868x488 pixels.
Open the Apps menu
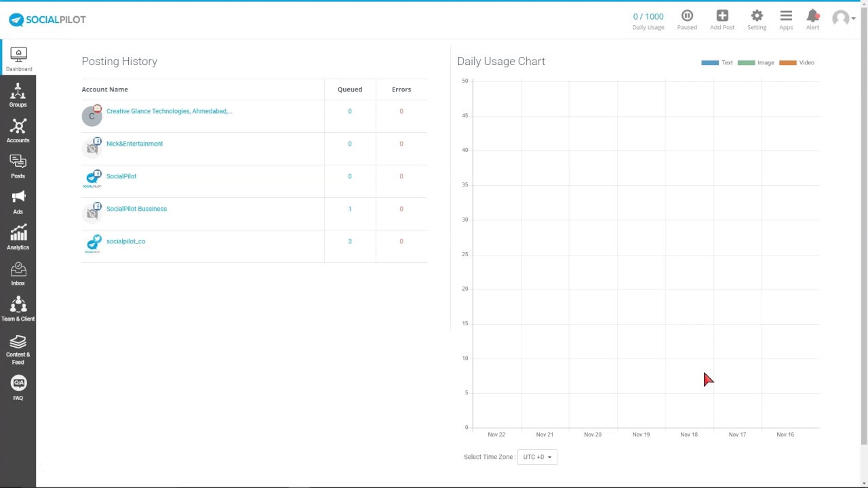click(786, 20)
